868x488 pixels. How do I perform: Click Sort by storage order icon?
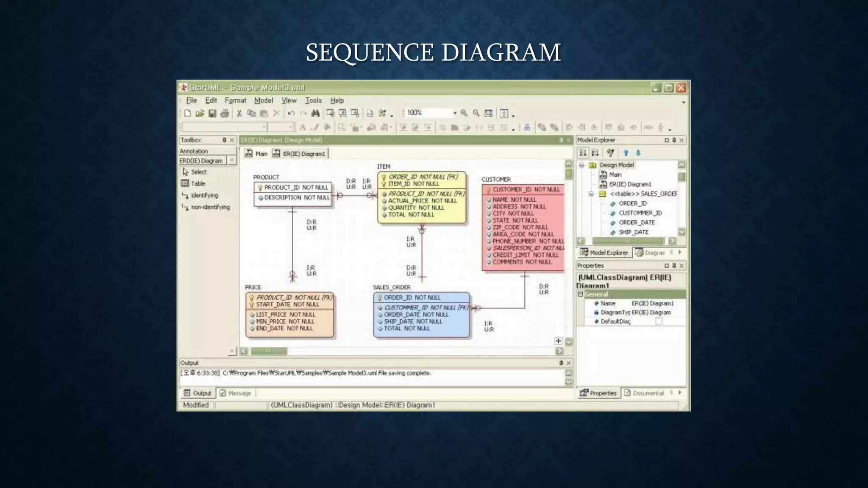pos(583,153)
